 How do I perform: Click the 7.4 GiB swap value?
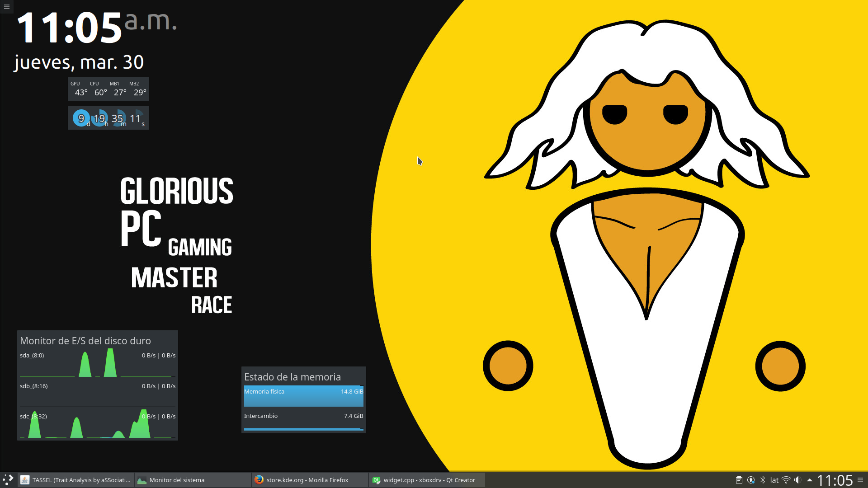click(x=354, y=416)
